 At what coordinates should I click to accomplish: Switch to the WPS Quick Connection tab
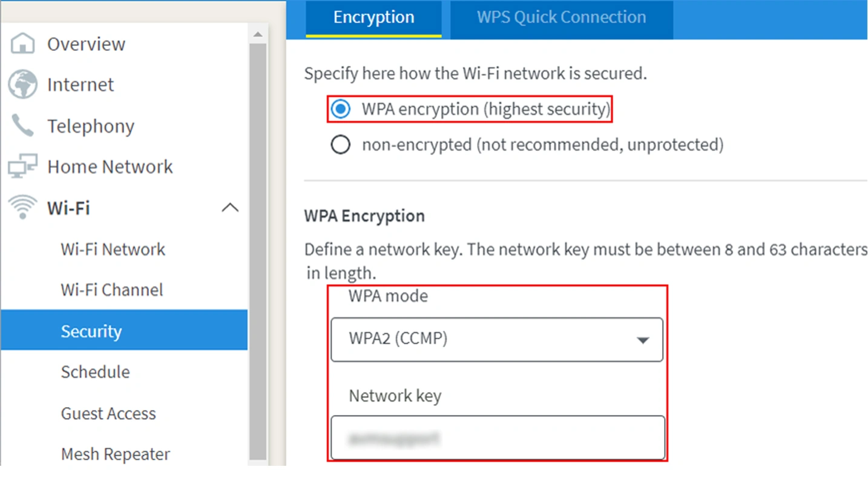coord(561,17)
